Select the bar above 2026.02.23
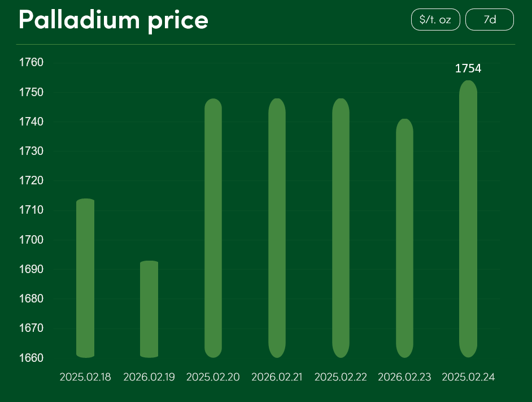This screenshot has width=532, height=402. pyautogui.click(x=404, y=238)
